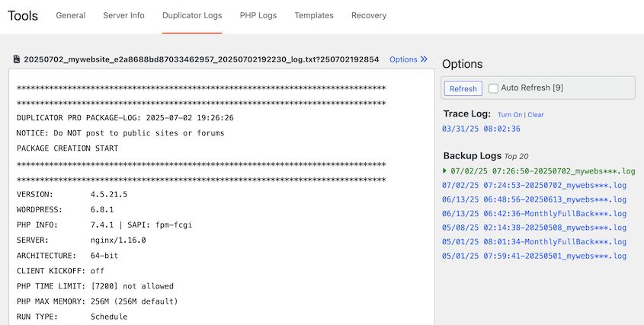This screenshot has height=325, width=644.
Task: Click the DUPLICATOR PRO PACKAGE-LOG line
Action: (x=125, y=118)
